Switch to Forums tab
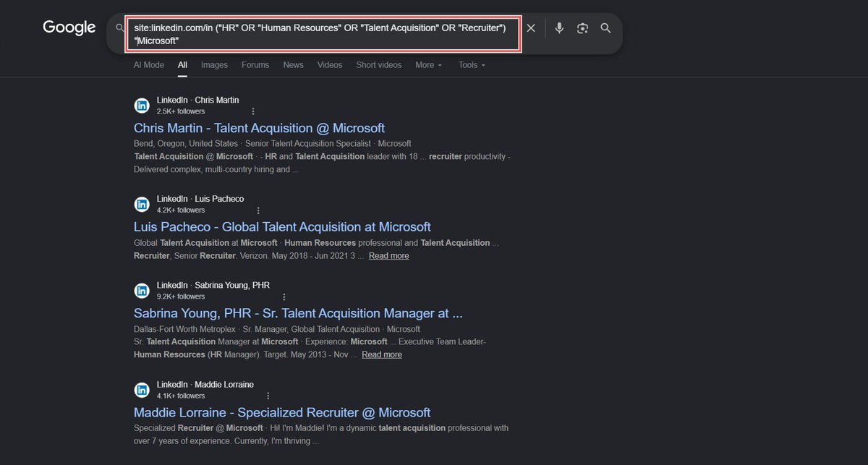 pos(255,65)
